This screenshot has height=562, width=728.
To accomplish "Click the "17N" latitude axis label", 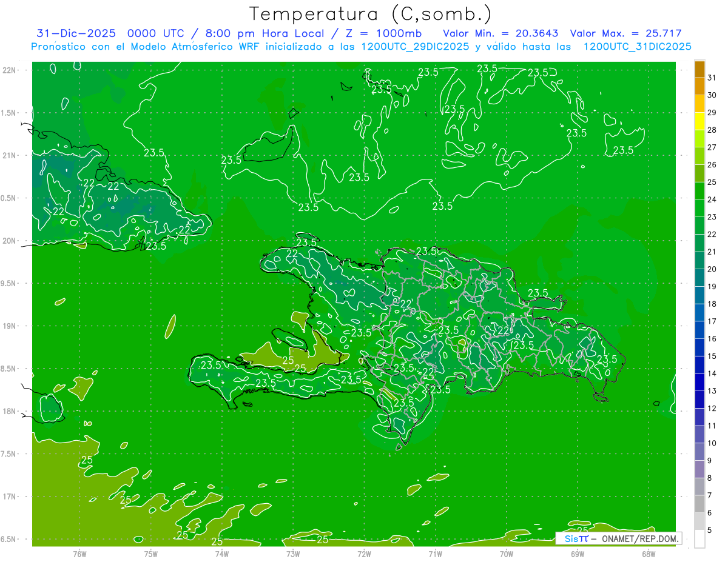I will coord(9,497).
